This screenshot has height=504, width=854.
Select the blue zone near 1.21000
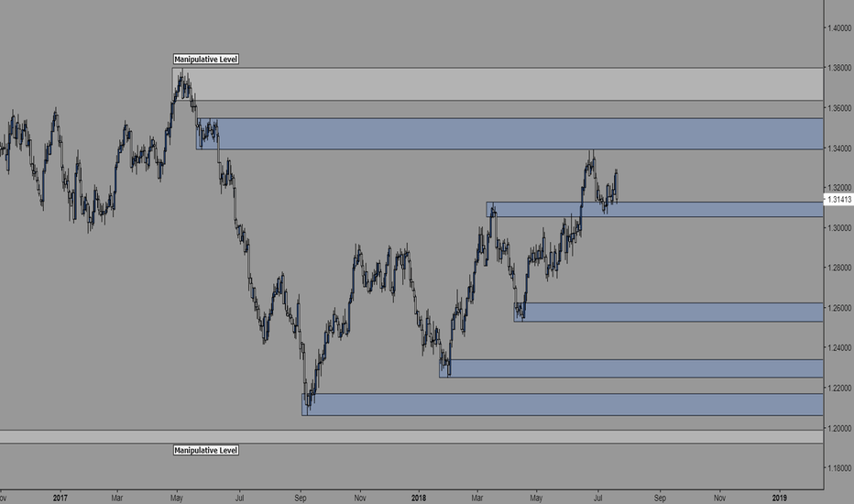(563, 404)
